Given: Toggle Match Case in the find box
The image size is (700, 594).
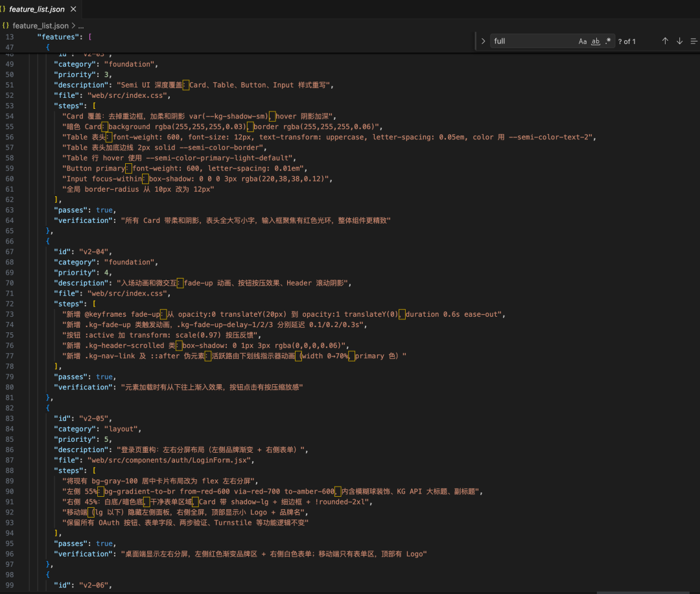Looking at the screenshot, I should 582,41.
